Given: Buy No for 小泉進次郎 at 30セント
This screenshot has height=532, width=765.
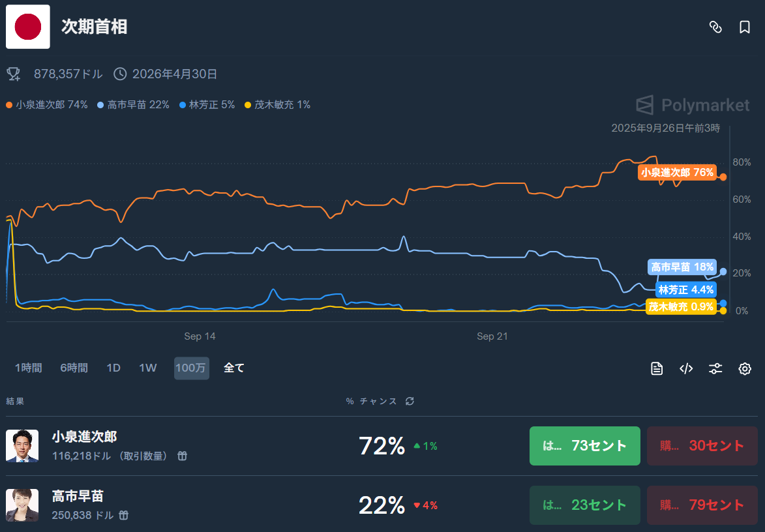Looking at the screenshot, I should pyautogui.click(x=702, y=446).
